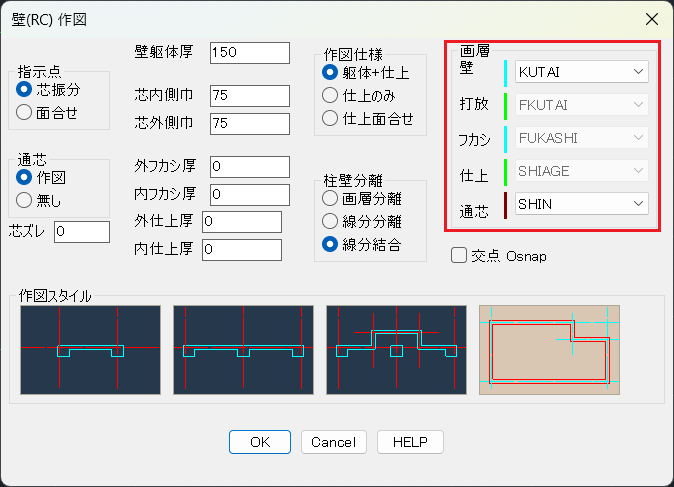Select 芯振分 radio button
The image size is (674, 487).
pos(24,89)
